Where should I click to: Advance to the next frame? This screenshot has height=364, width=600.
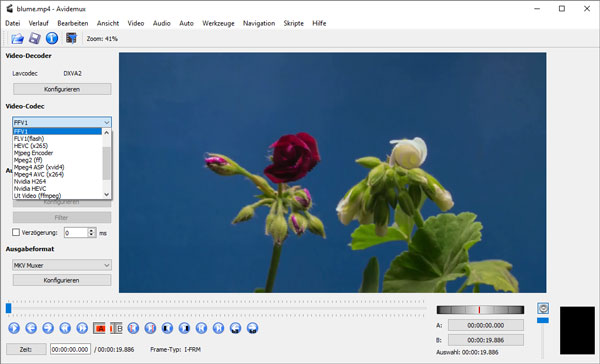click(48, 328)
